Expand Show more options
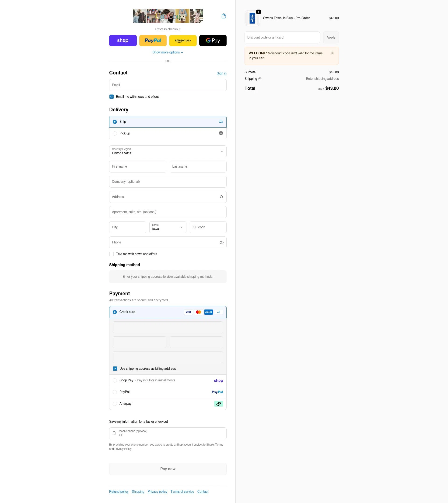Image resolution: width=448 pixels, height=503 pixels. click(168, 52)
